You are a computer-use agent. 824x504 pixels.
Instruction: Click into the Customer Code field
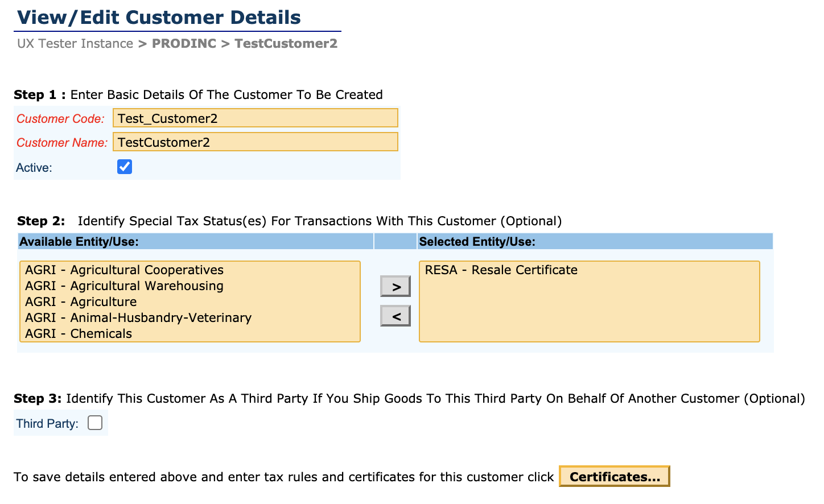255,118
